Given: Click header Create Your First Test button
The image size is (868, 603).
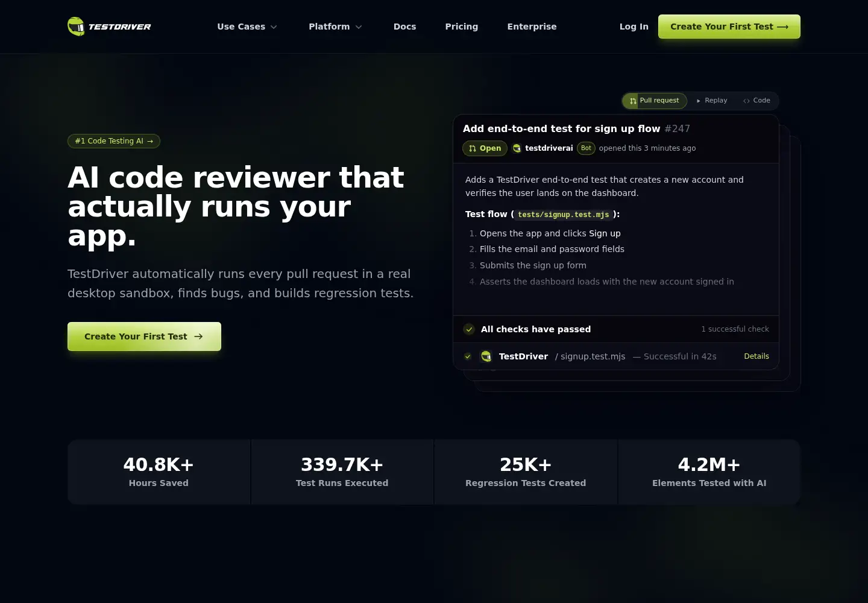Looking at the screenshot, I should tap(729, 27).
